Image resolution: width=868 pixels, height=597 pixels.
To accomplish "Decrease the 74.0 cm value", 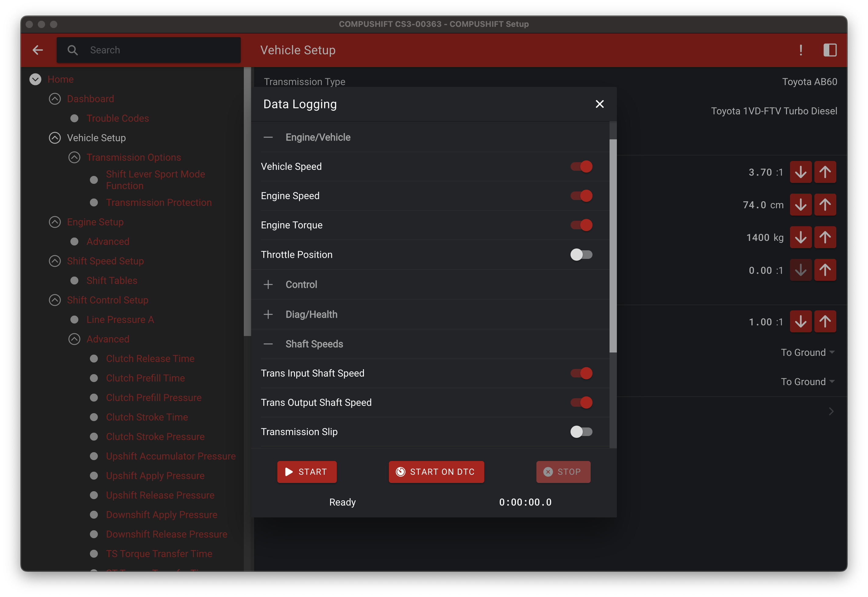I will 800,205.
